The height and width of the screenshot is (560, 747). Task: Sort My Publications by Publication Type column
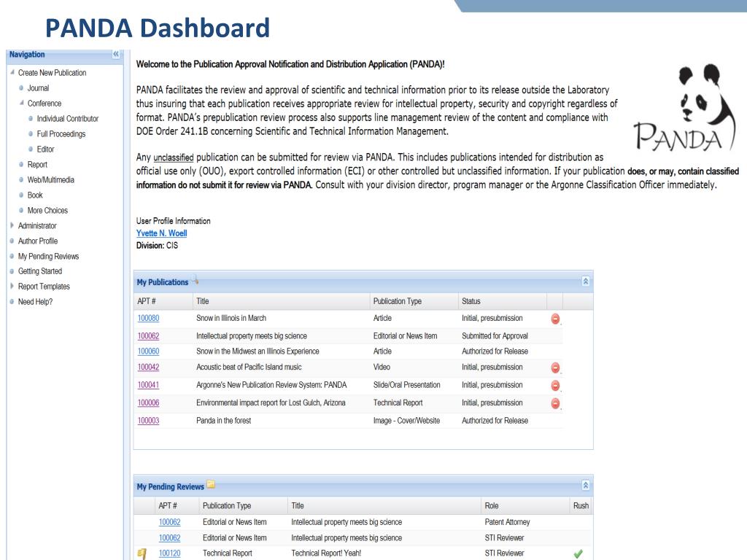[x=414, y=301]
